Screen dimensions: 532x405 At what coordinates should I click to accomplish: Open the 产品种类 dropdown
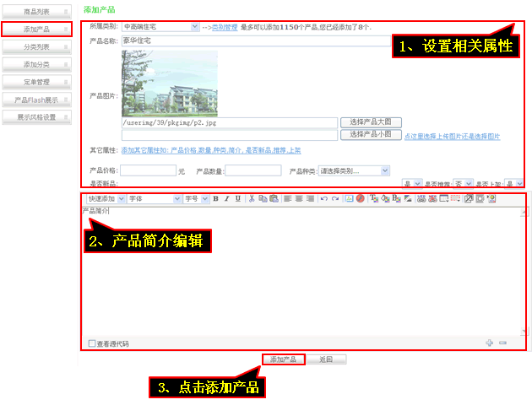coord(351,170)
